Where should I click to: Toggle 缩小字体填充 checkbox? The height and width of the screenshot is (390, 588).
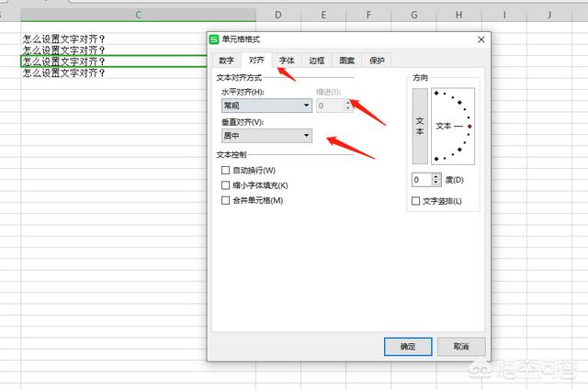[226, 185]
